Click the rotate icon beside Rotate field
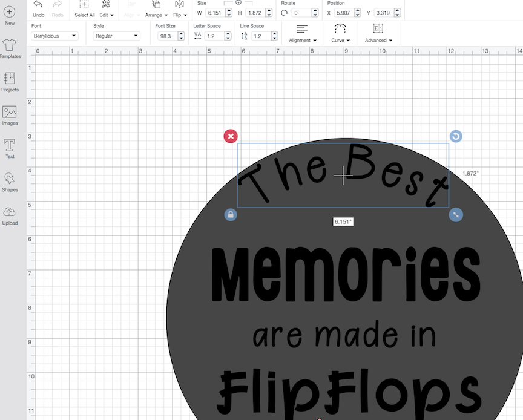 point(284,13)
